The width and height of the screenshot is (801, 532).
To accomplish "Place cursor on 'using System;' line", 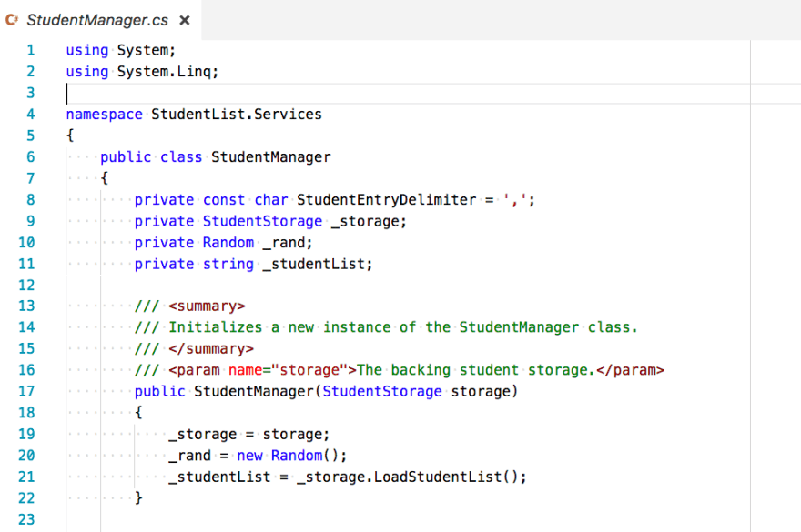I will click(x=120, y=50).
